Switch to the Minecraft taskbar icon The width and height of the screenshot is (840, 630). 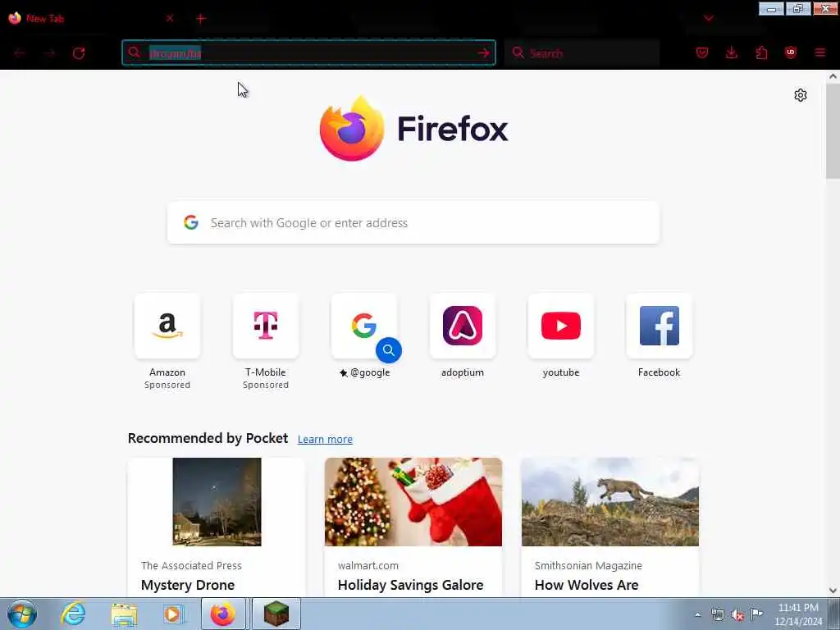(x=276, y=614)
